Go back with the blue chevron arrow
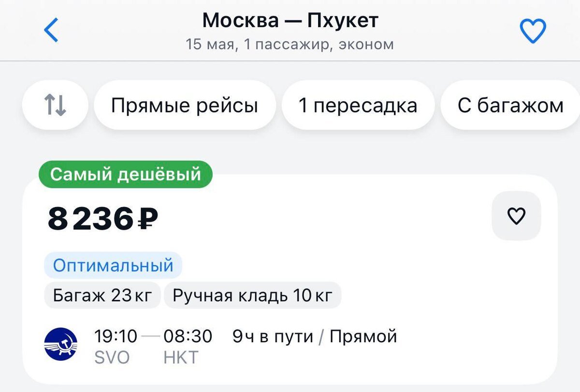The height and width of the screenshot is (392, 580). click(51, 30)
